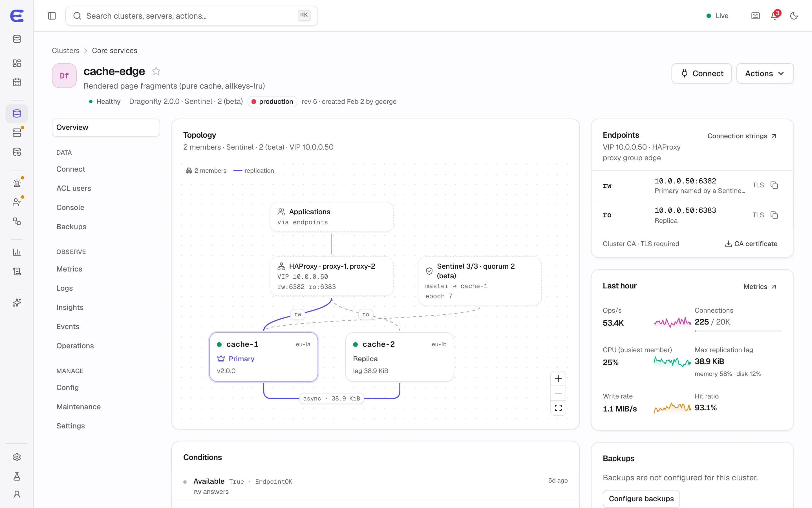
Task: Open settings gear icon in left rail
Action: (17, 457)
